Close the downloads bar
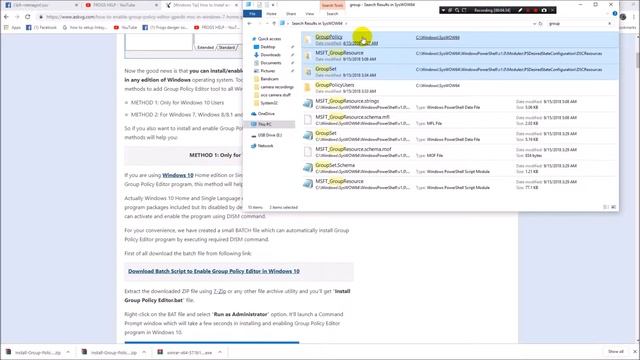640x360 pixels. coord(635,352)
